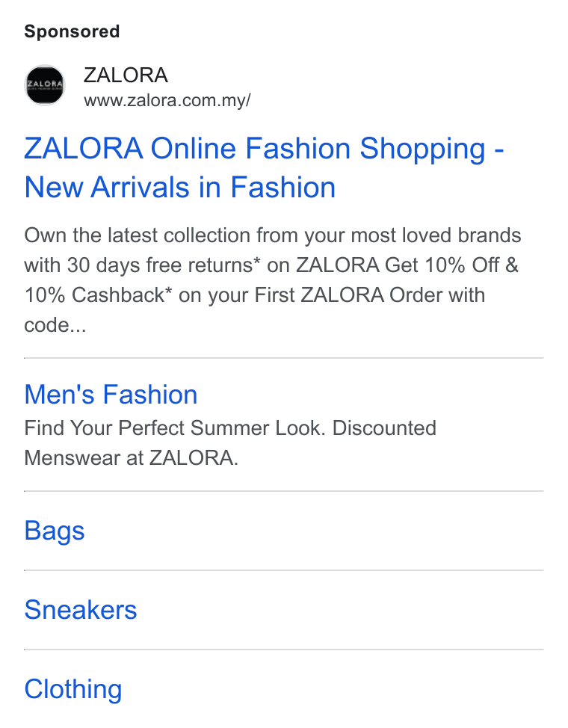Image resolution: width=568 pixels, height=728 pixels.
Task: Open the ZALORA Online Fashion Shopping headline
Action: (x=264, y=149)
